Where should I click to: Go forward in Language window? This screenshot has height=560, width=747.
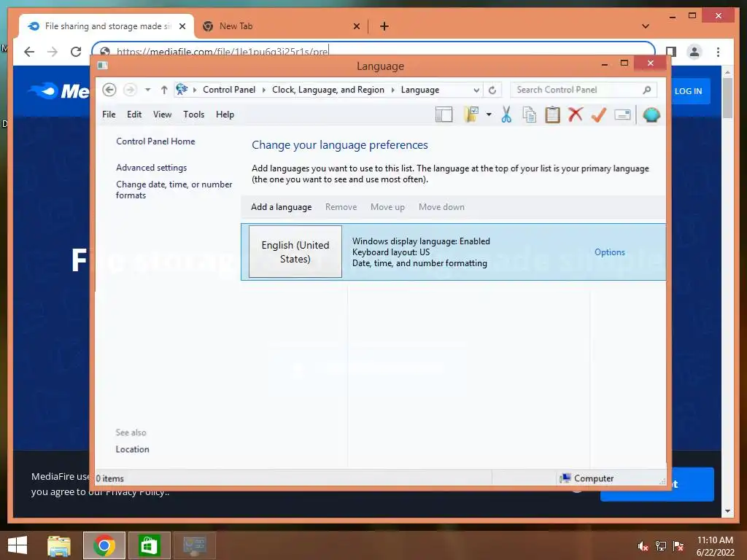coord(130,90)
